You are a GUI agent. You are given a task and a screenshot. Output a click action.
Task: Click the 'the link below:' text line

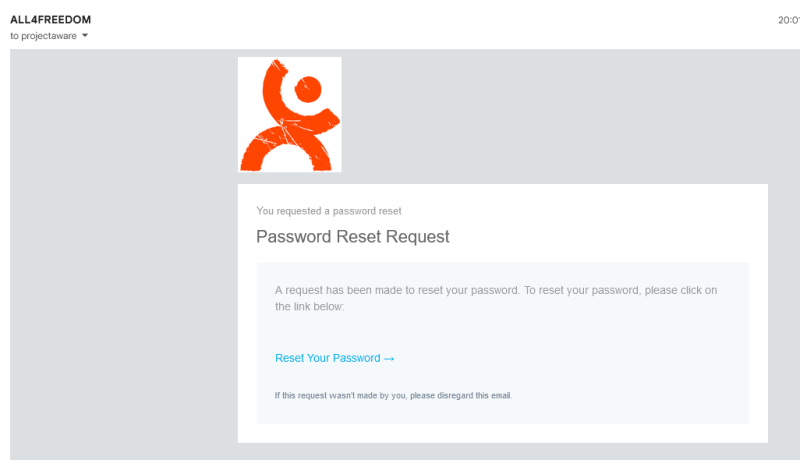(310, 306)
